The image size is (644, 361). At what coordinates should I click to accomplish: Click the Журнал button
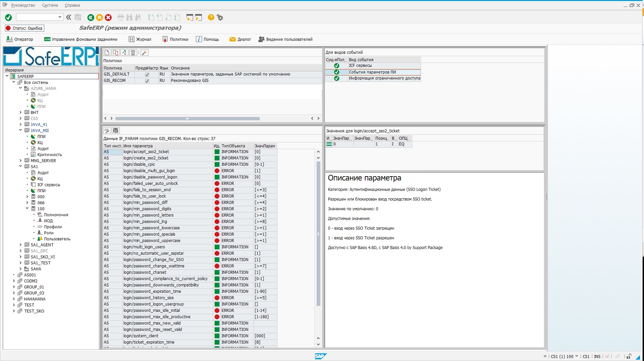coord(140,39)
